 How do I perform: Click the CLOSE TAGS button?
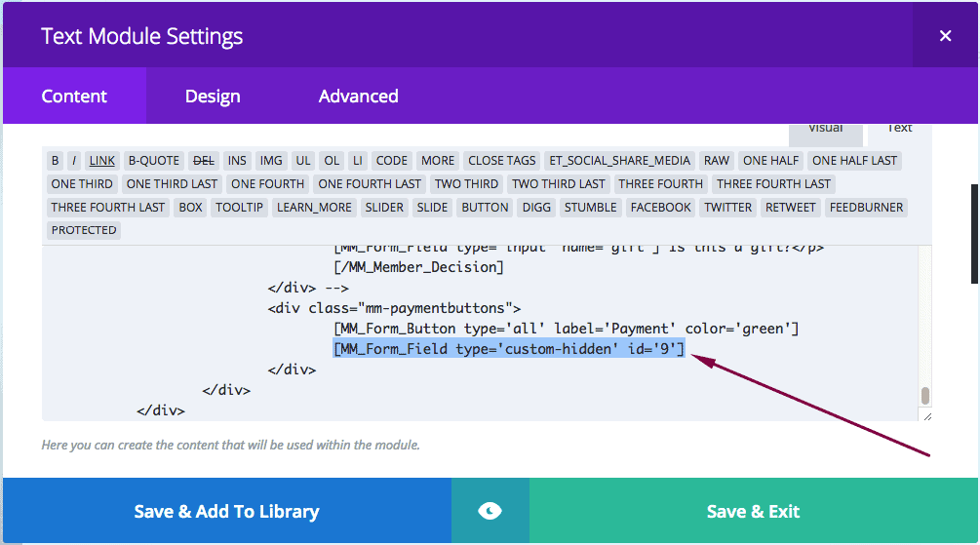(502, 161)
